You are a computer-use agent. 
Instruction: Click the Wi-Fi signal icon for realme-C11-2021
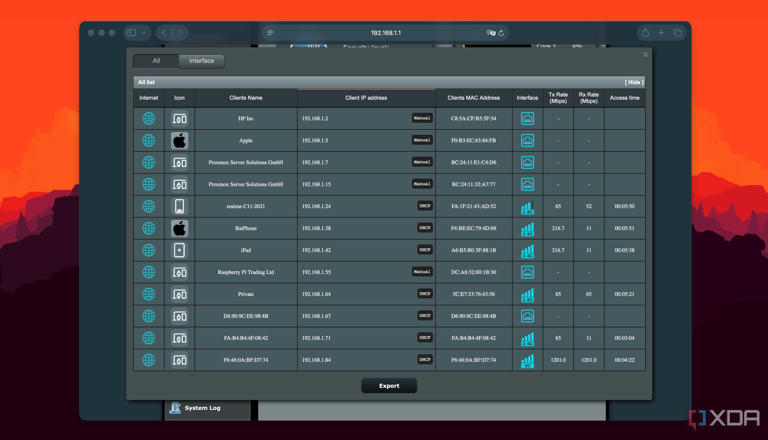tap(527, 208)
